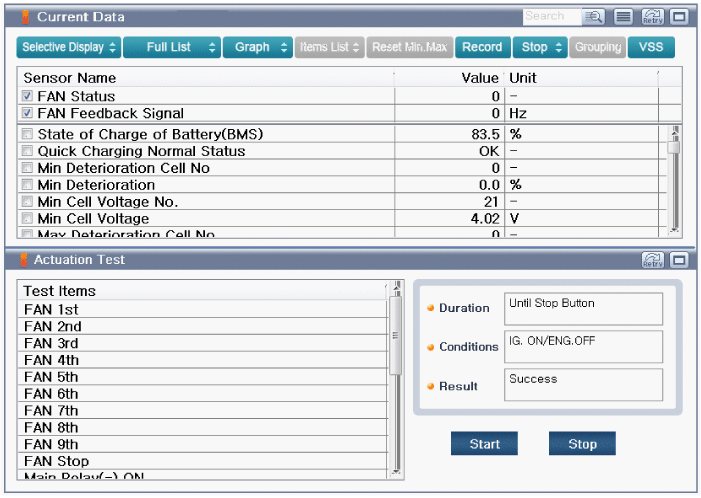Viewport: 701px width, 498px height.
Task: Click the list view icon in Current Data header
Action: click(x=623, y=17)
